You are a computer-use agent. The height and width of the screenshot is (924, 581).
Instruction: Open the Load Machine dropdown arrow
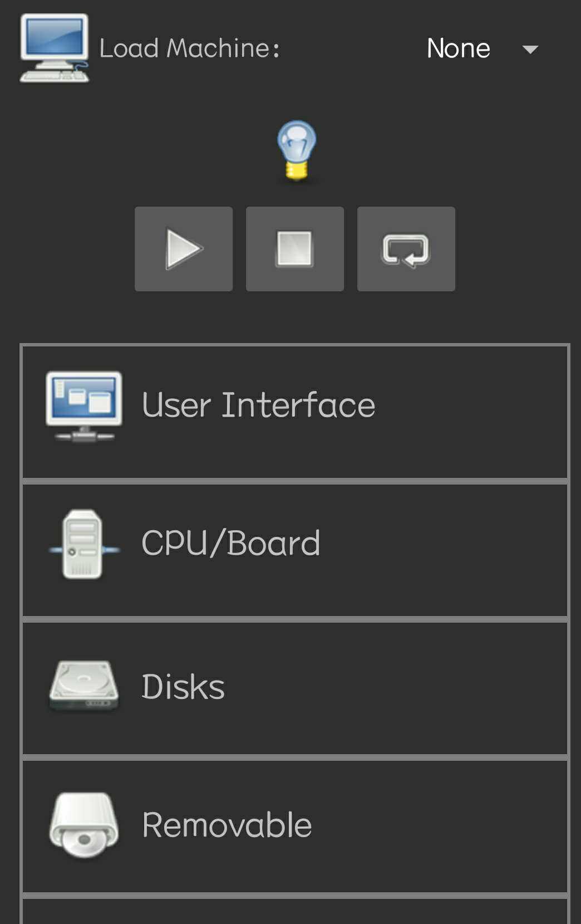pyautogui.click(x=530, y=49)
